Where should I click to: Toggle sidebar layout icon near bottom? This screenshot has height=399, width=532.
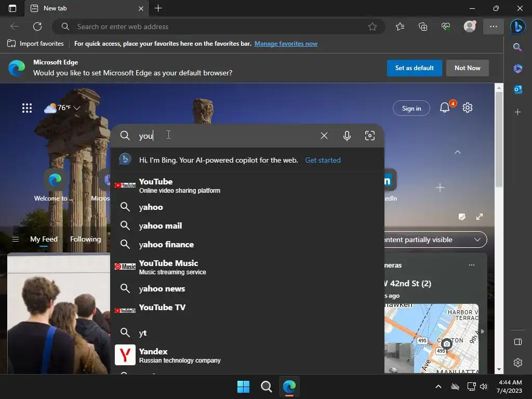(518, 342)
